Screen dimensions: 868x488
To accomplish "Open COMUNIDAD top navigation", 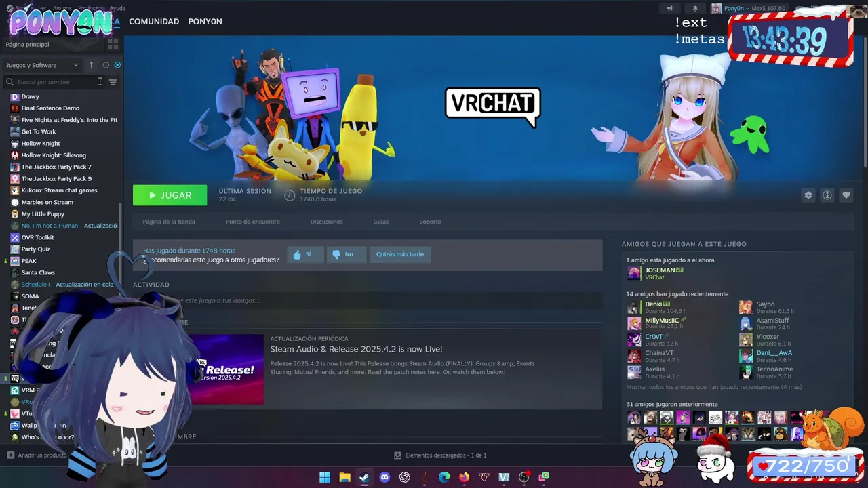I will point(154,22).
